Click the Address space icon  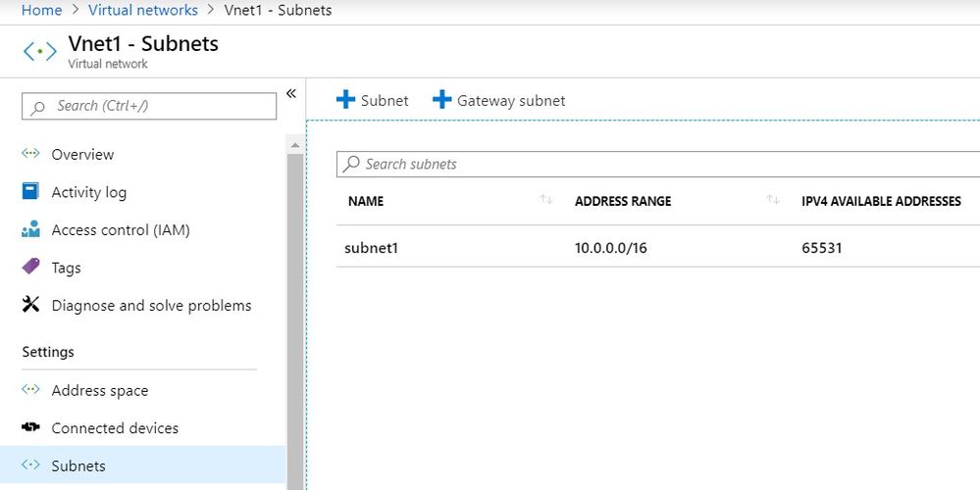pos(30,390)
